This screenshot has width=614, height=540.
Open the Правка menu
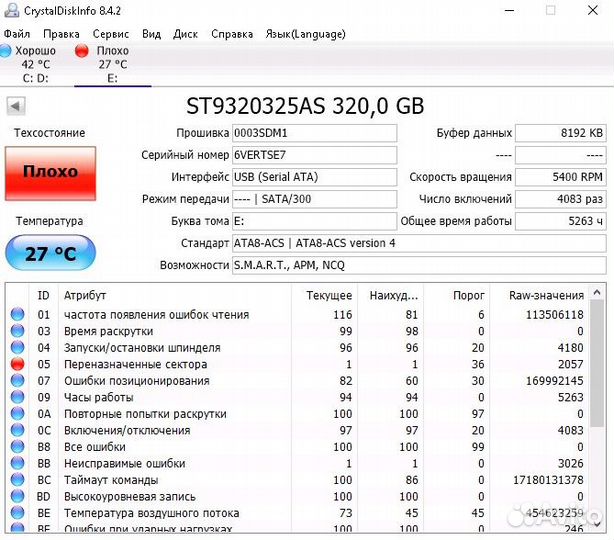61,34
